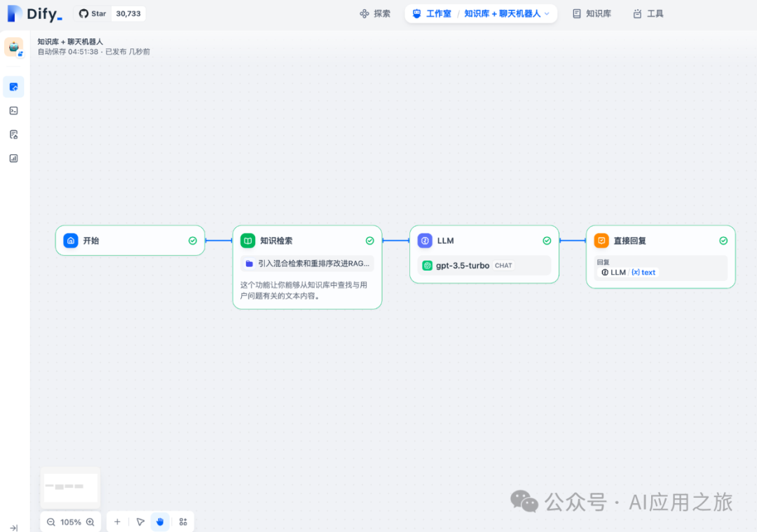Open the logs and annotations sidebar icon
Image resolution: width=757 pixels, height=532 pixels.
click(x=13, y=135)
